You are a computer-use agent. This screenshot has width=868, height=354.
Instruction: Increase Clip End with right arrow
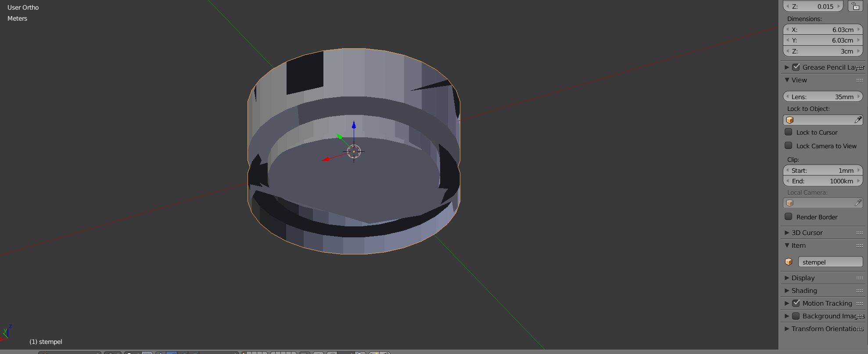(859, 181)
